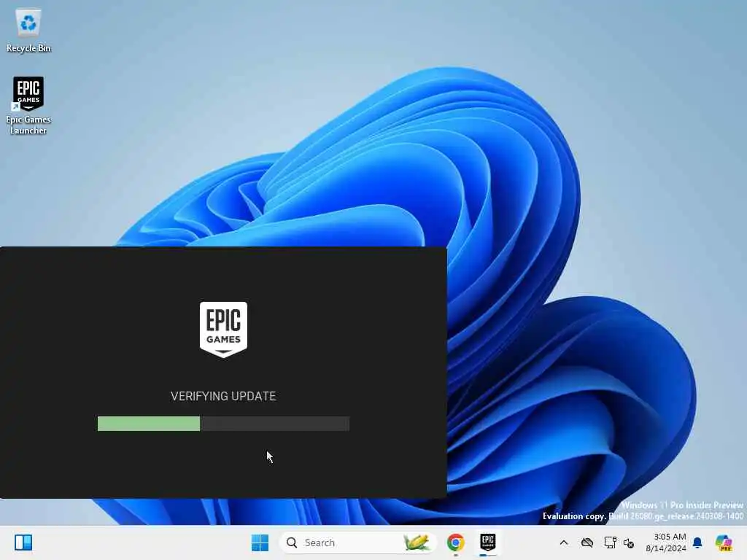Open the Recycle Bin desktop icon

coord(28,29)
